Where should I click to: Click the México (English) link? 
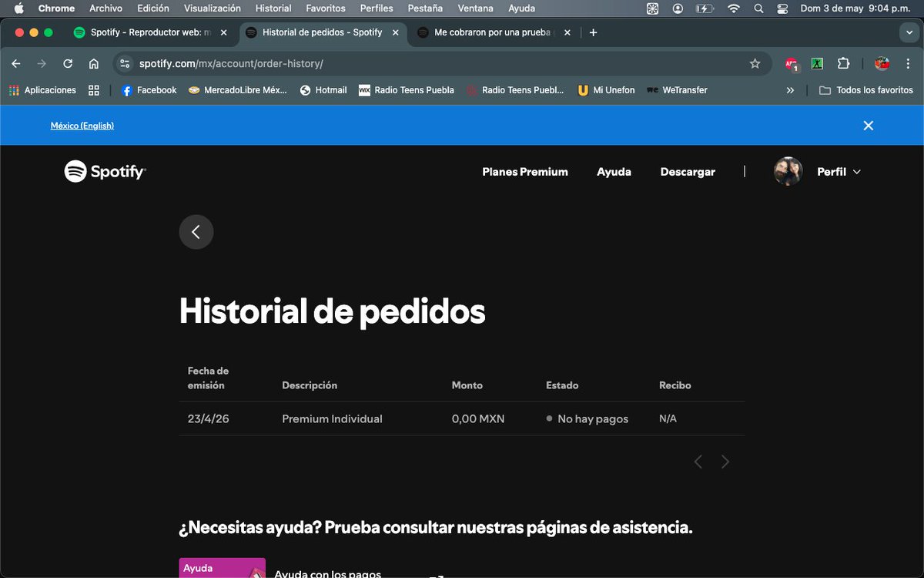click(82, 126)
